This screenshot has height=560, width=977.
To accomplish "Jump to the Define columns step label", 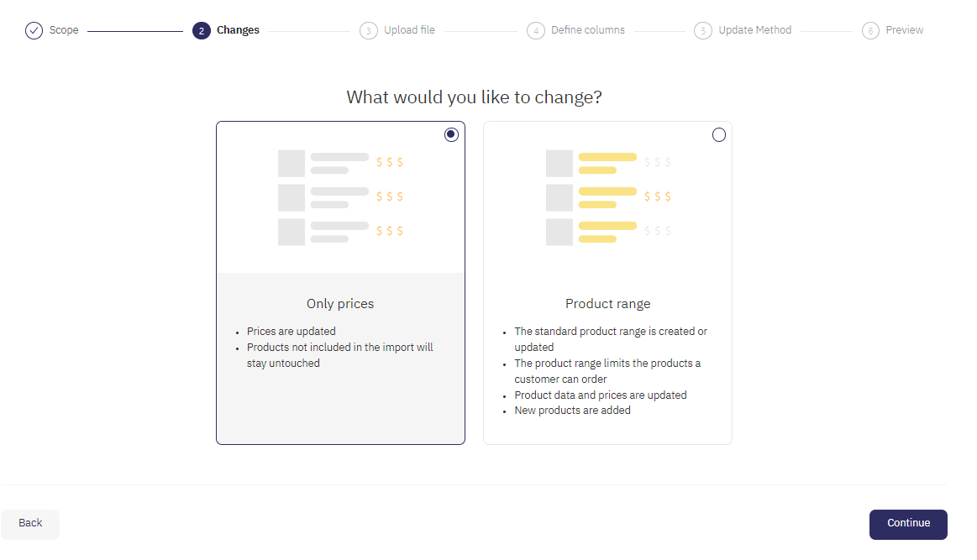I will pos(588,30).
